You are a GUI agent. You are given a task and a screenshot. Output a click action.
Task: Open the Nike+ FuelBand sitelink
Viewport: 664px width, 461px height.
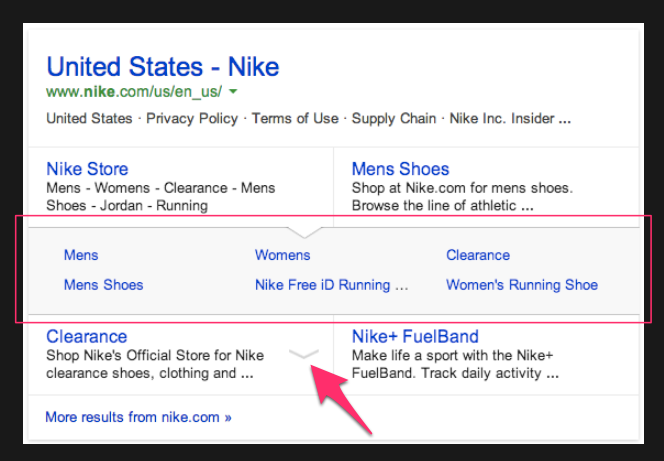pyautogui.click(x=415, y=337)
